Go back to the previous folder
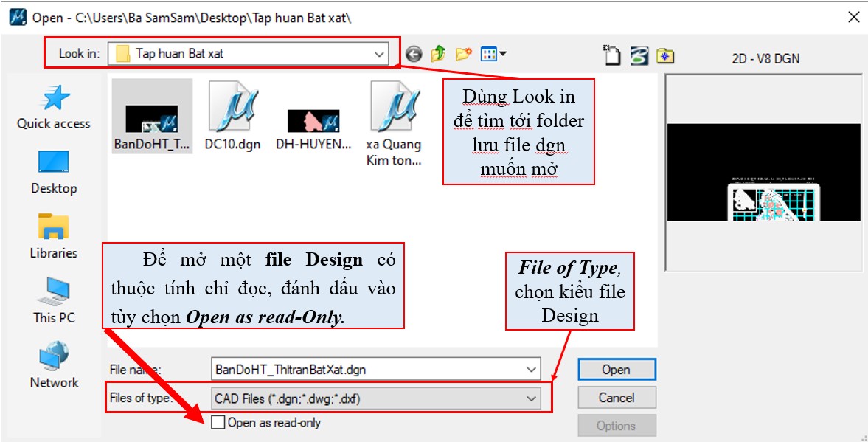This screenshot has height=442, width=868. [x=414, y=53]
